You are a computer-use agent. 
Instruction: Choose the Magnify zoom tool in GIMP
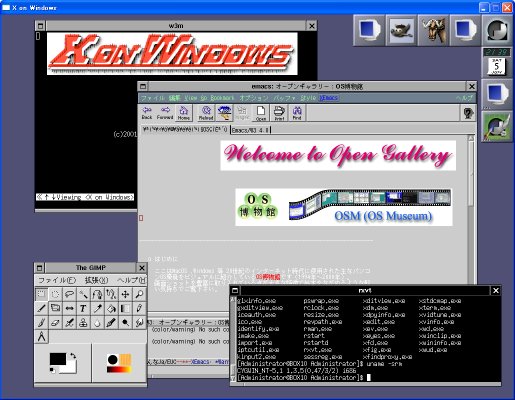point(139,294)
